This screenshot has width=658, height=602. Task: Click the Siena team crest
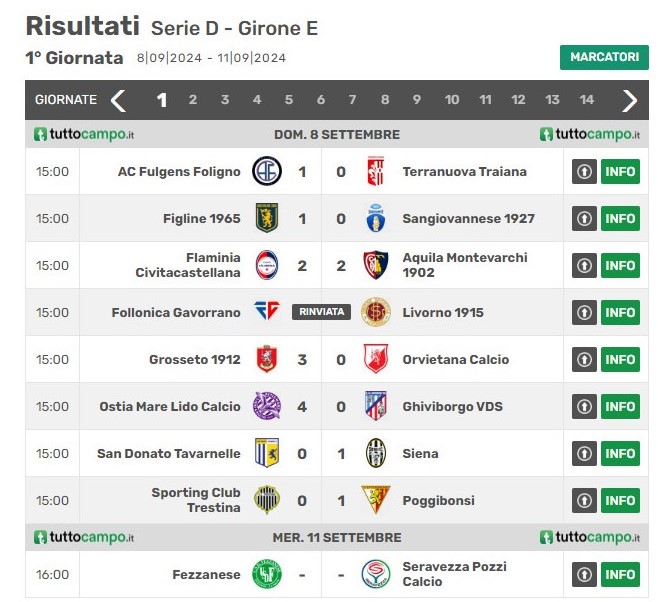[376, 453]
